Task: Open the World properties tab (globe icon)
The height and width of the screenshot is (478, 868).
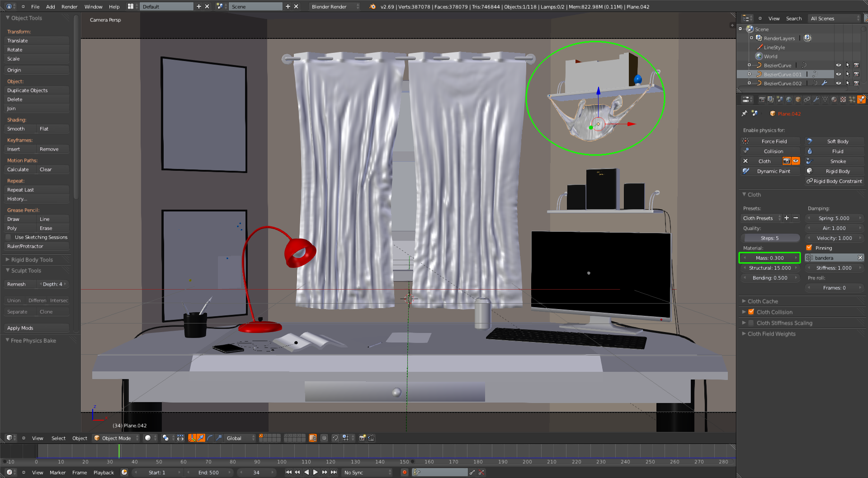Action: coord(789,99)
